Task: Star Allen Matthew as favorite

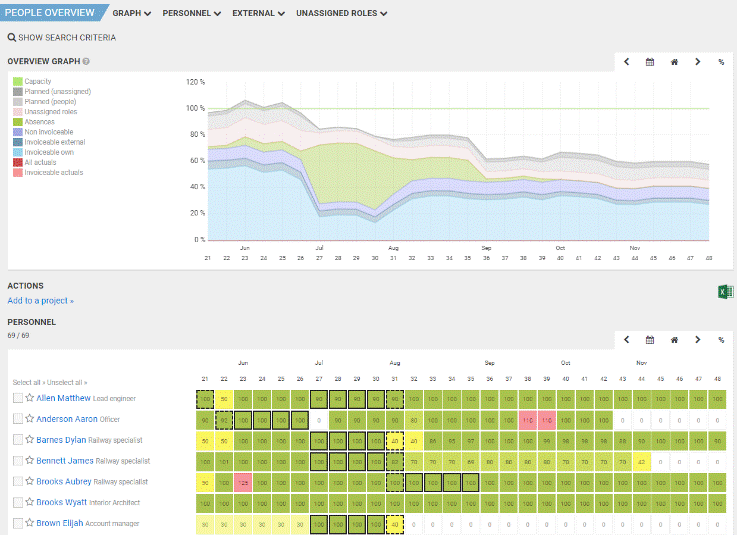Action: pos(30,398)
